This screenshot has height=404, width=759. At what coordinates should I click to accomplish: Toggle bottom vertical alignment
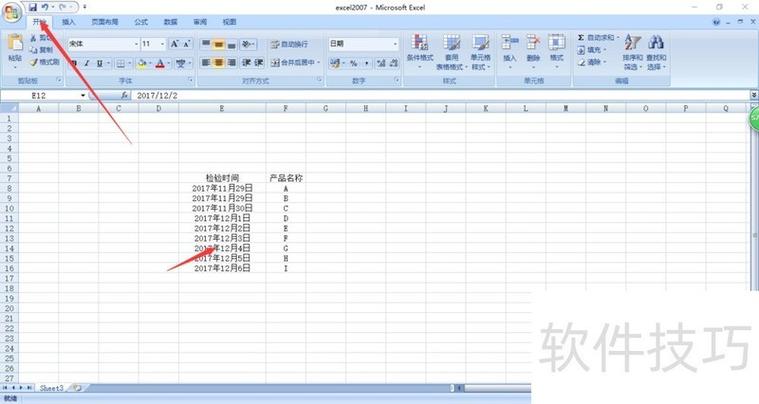(x=231, y=45)
